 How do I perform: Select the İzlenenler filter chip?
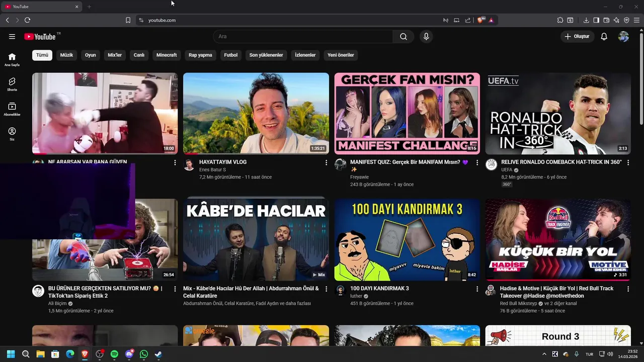305,55
